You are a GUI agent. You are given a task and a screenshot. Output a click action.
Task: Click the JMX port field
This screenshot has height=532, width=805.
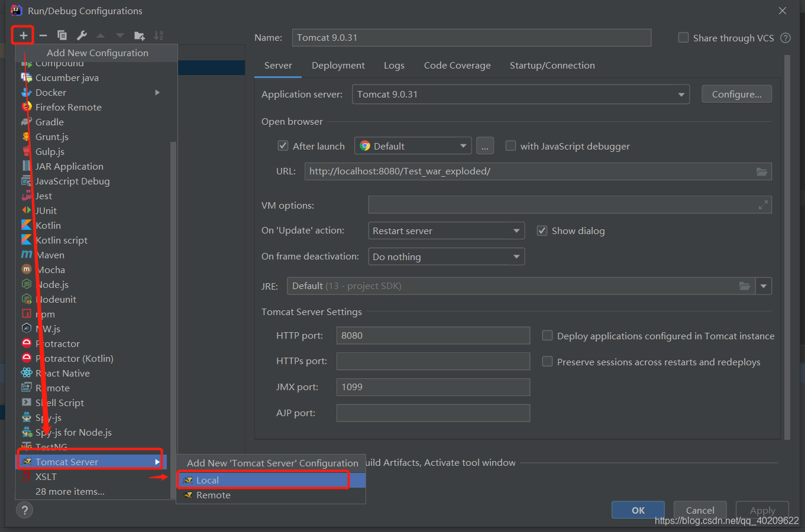pyautogui.click(x=433, y=387)
